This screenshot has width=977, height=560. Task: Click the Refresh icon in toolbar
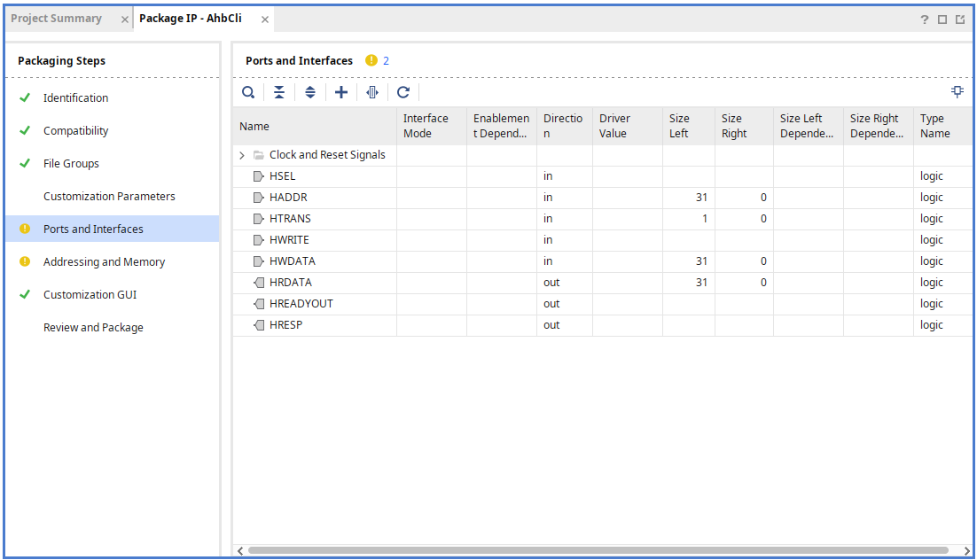[403, 92]
